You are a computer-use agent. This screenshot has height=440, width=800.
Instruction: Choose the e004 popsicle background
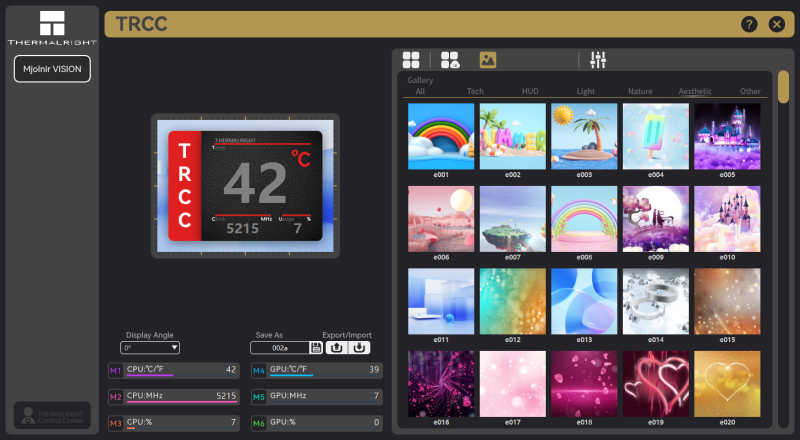[x=656, y=136]
